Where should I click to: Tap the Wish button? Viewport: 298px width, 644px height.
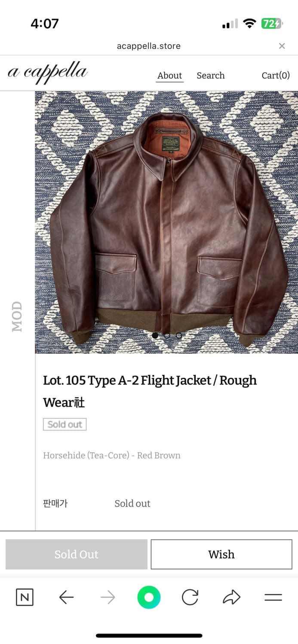tap(221, 554)
